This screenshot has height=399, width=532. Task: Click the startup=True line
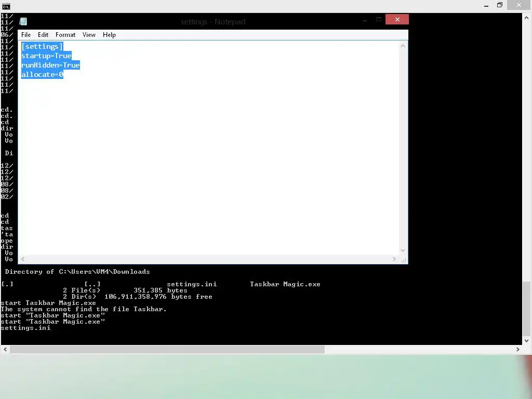point(46,56)
